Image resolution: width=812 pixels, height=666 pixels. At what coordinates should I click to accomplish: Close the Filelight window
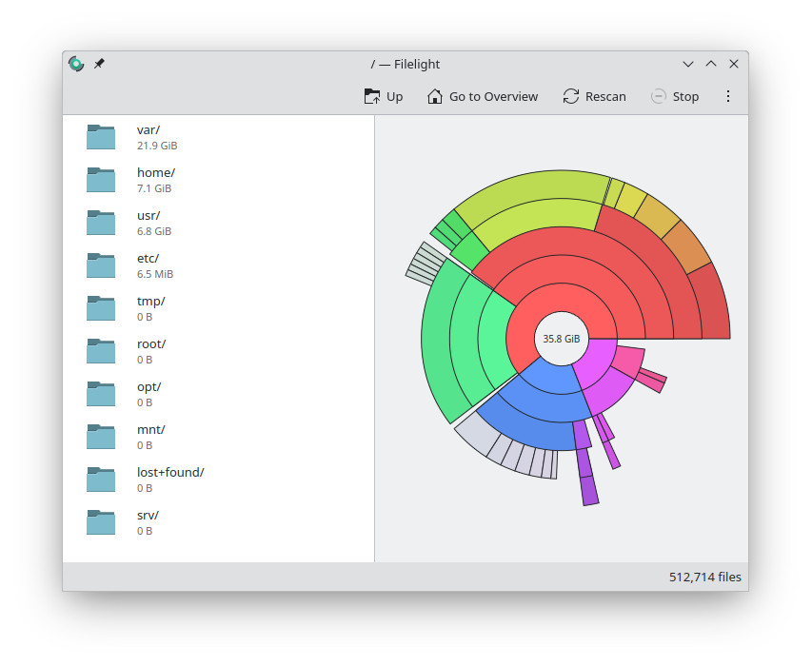[x=734, y=64]
